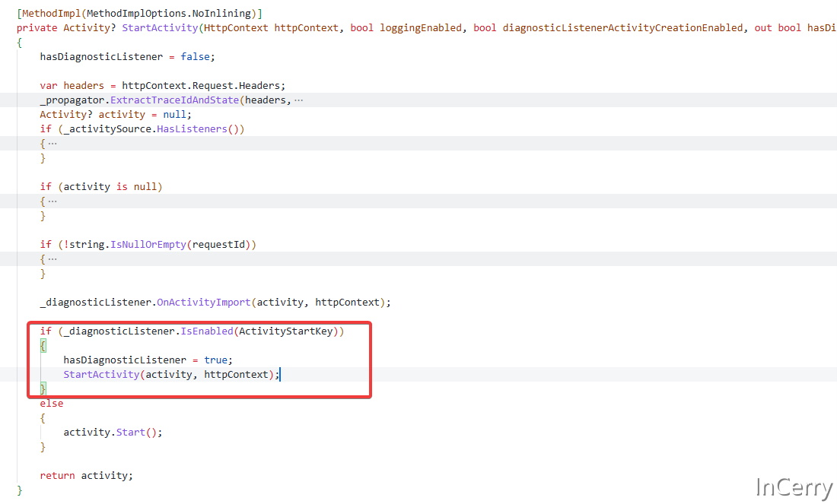
Task: Click the return activity statement
Action: 86,476
